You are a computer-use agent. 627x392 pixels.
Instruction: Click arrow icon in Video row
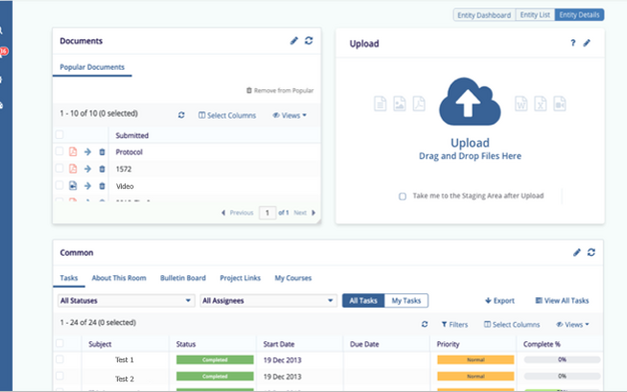click(x=88, y=186)
